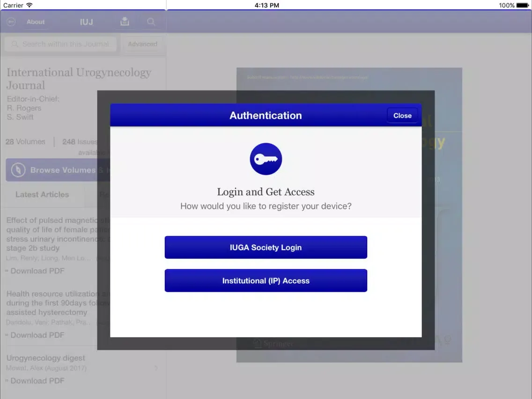Tap the IUJ header title
The image size is (532, 399).
86,22
